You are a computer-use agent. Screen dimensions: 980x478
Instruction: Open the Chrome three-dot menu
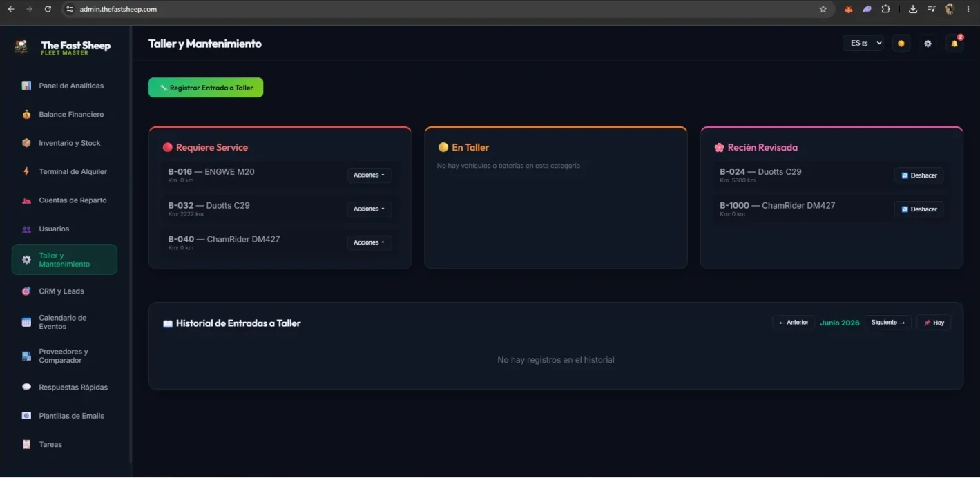(x=968, y=9)
